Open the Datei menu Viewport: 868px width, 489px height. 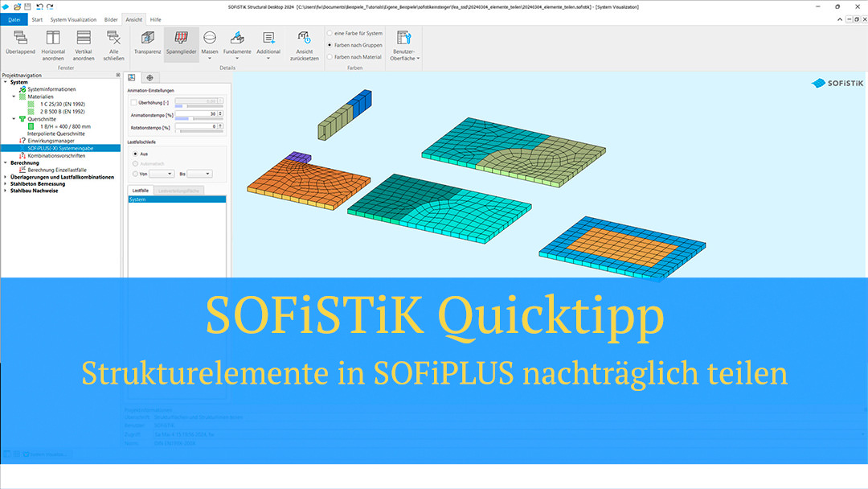coord(14,19)
